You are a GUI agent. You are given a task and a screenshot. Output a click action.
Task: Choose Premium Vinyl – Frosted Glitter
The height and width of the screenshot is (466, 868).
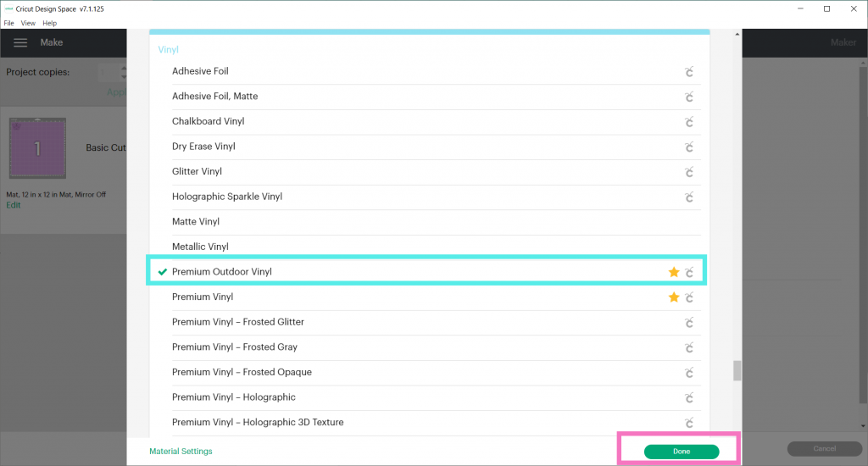pyautogui.click(x=238, y=322)
